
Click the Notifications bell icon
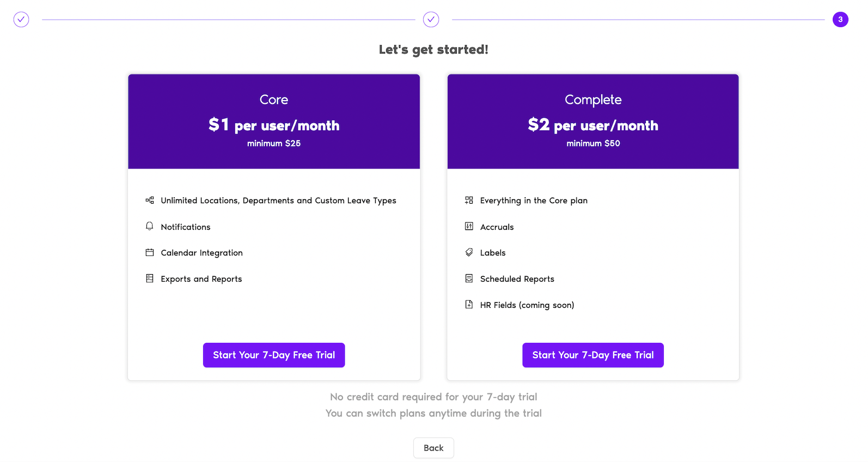point(150,226)
